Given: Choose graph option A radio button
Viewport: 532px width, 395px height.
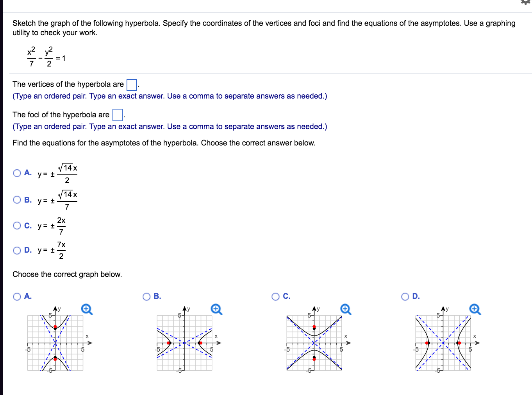Looking at the screenshot, I should tap(17, 296).
